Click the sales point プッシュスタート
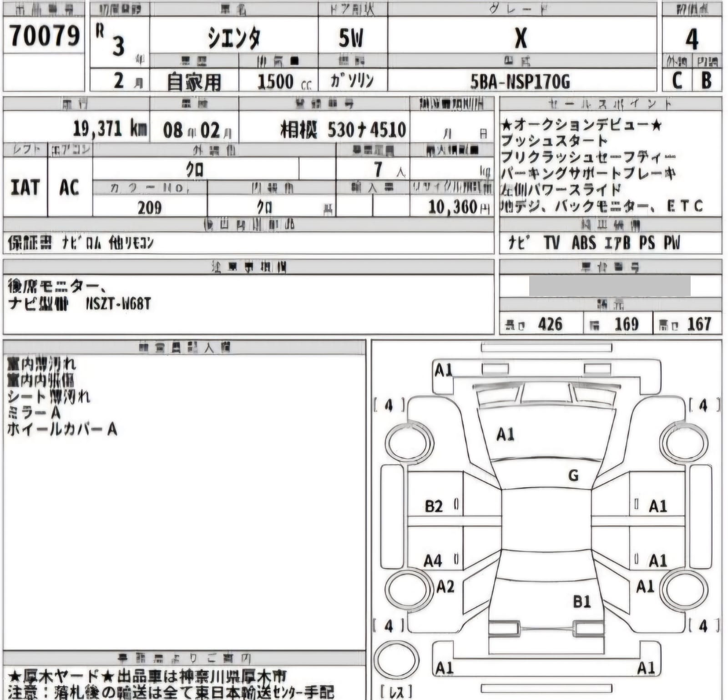Screen dimensions: 728x700 (554, 141)
